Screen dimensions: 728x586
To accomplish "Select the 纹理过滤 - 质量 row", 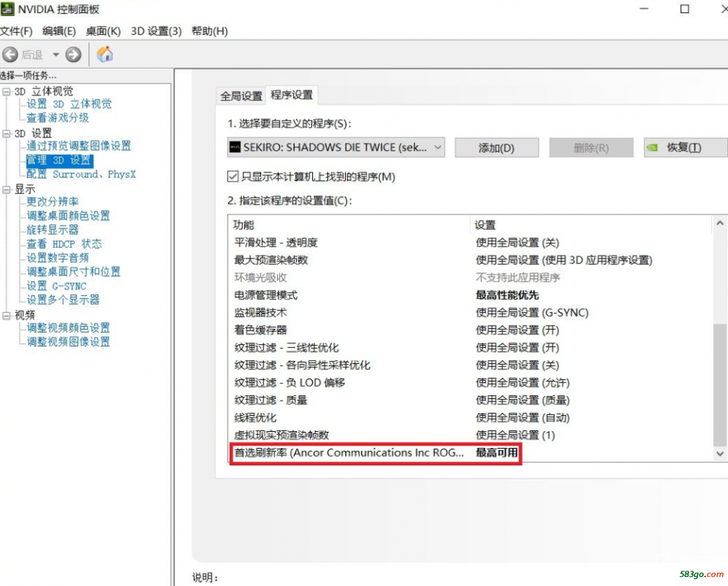I will click(470, 400).
